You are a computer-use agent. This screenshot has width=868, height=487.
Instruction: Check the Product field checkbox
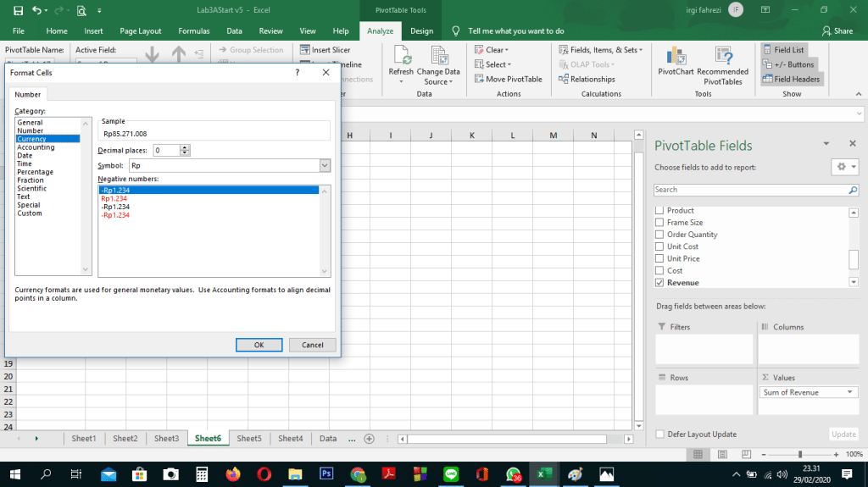point(659,211)
